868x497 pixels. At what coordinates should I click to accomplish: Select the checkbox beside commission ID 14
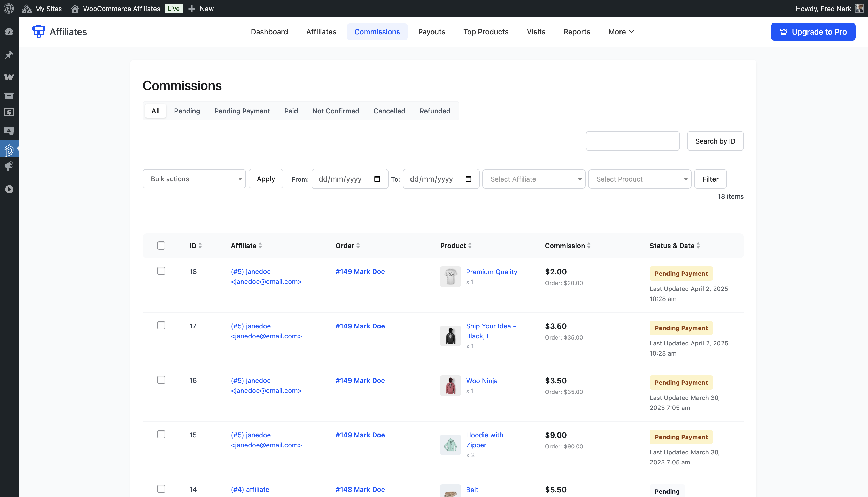click(161, 488)
